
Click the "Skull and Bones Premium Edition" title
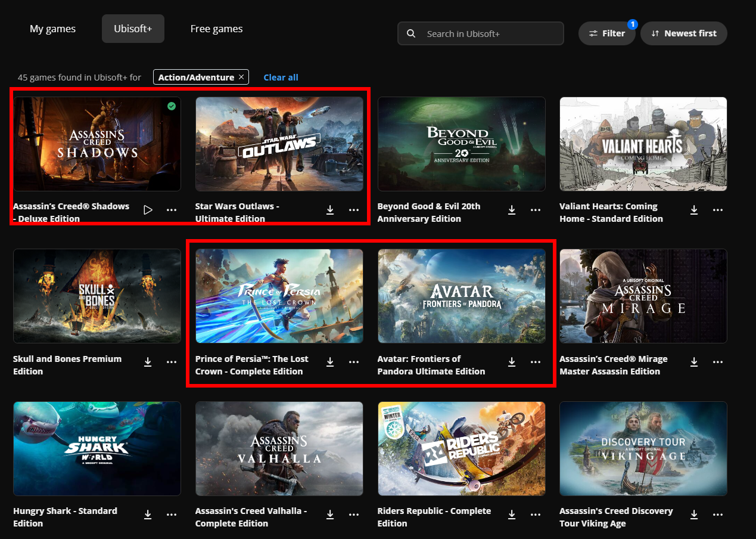pos(67,365)
